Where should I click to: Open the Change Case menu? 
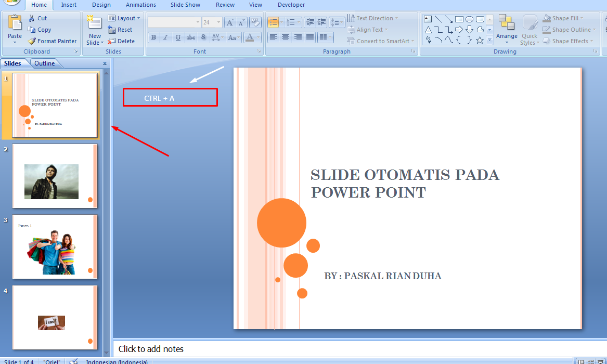coord(234,37)
